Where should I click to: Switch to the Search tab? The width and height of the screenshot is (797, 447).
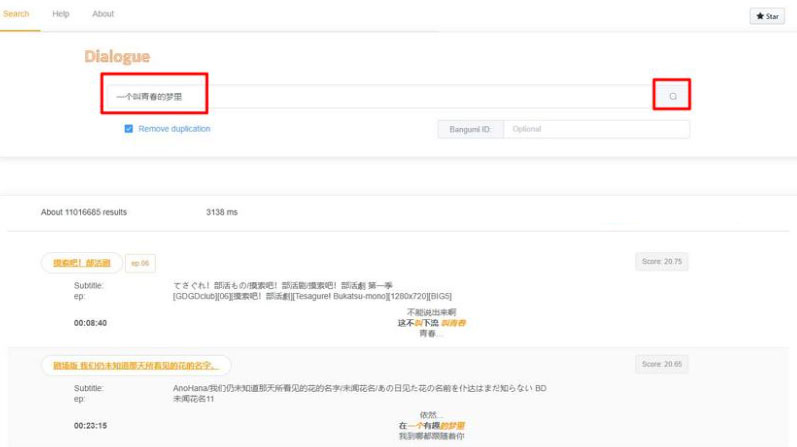17,14
